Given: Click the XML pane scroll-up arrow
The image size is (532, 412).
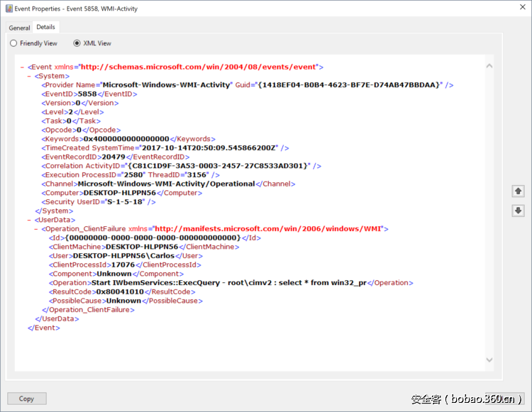Looking at the screenshot, I should pyautogui.click(x=489, y=67).
